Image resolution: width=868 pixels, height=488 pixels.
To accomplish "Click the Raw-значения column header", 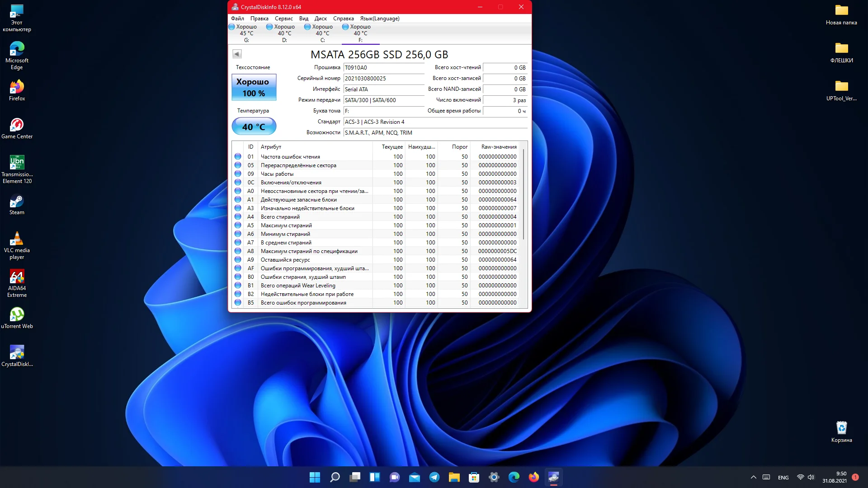I will [x=498, y=147].
